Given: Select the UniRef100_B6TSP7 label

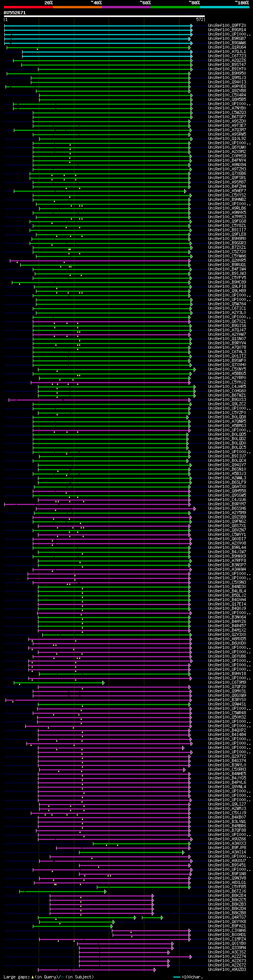Looking at the screenshot, I should coord(227,117).
